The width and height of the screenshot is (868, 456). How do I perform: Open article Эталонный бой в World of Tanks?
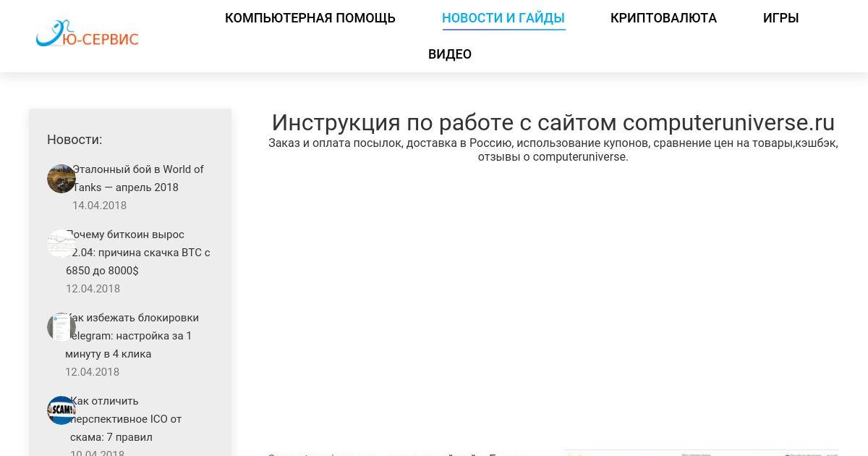coord(138,178)
